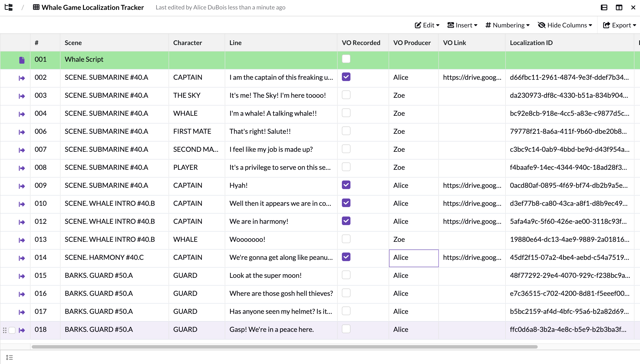The image size is (640, 364).
Task: Open row 010 arrow icon
Action: coord(22,204)
